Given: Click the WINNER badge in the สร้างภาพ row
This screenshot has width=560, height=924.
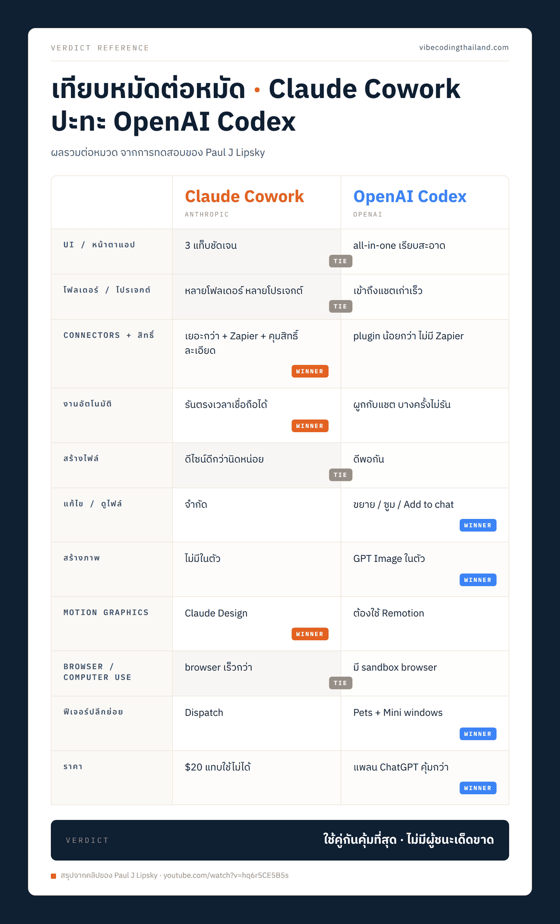Looking at the screenshot, I should pyautogui.click(x=478, y=580).
